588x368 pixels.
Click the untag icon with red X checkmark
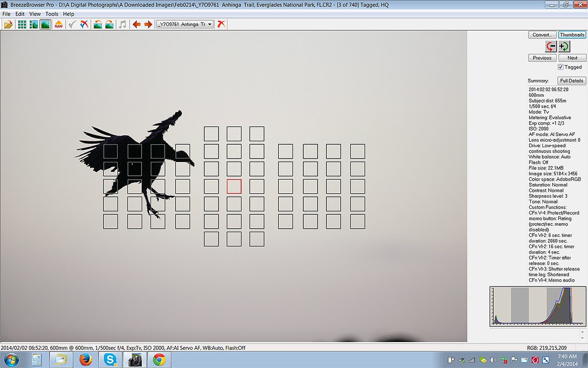pyautogui.click(x=84, y=24)
